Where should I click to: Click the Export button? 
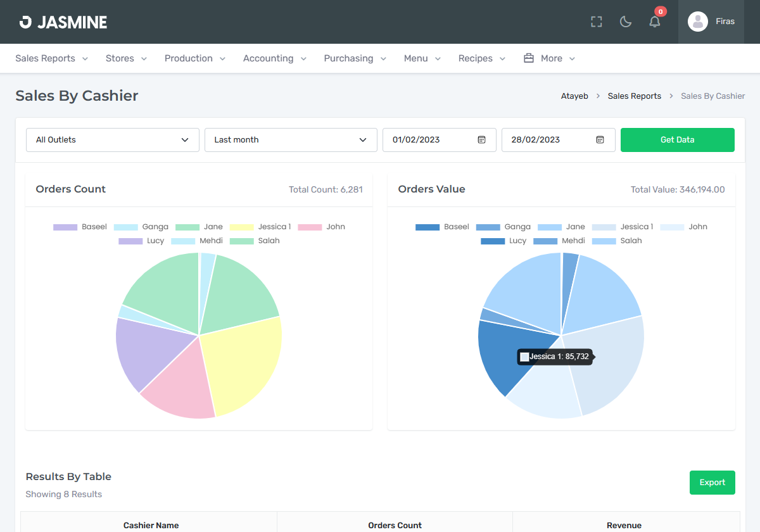pos(712,483)
